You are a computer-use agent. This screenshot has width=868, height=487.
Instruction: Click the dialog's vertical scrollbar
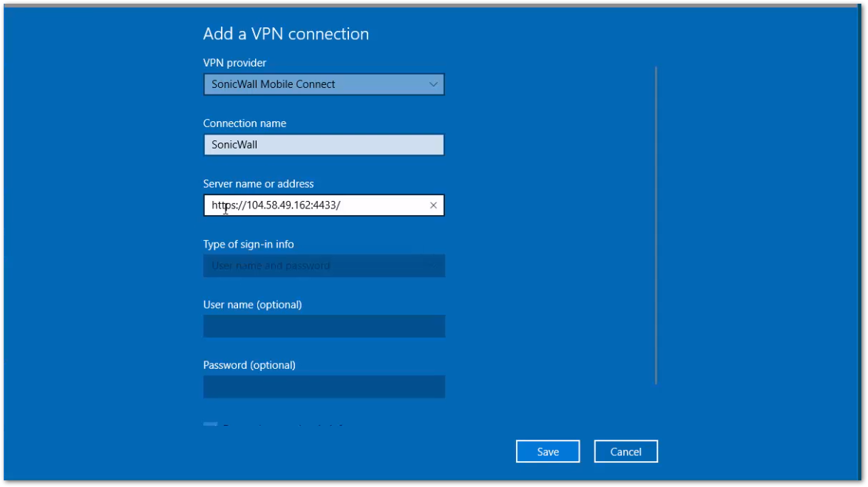[656, 222]
